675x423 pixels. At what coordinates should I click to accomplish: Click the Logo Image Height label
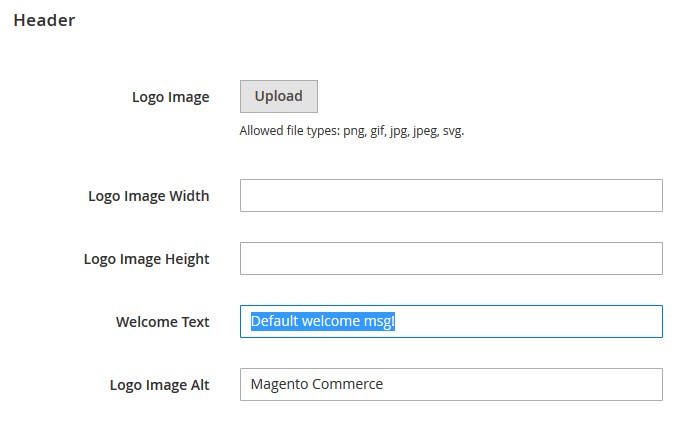click(x=146, y=259)
